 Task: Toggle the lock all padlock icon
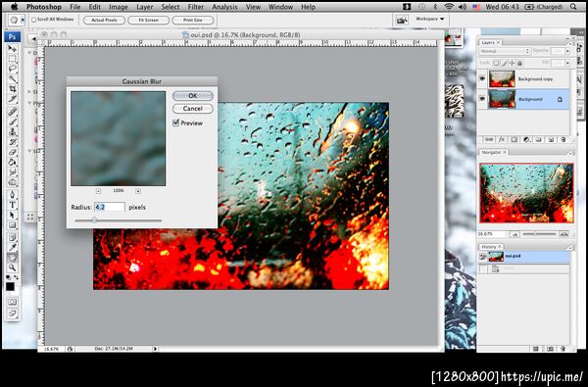tap(519, 63)
